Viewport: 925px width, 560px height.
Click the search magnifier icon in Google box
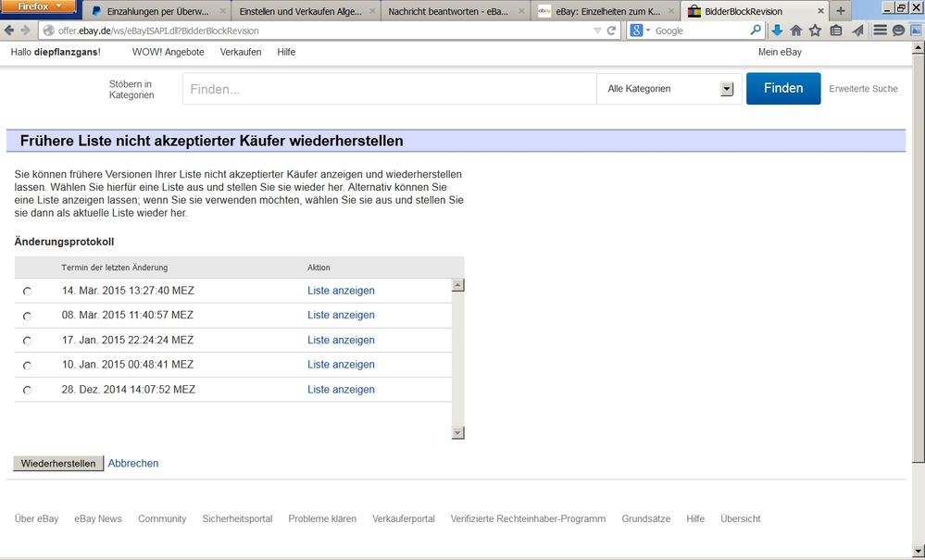pyautogui.click(x=756, y=31)
